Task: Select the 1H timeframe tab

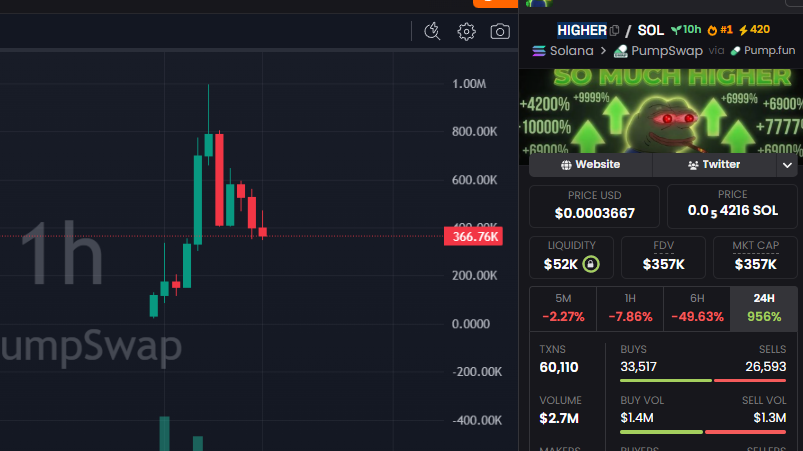Action: point(630,309)
